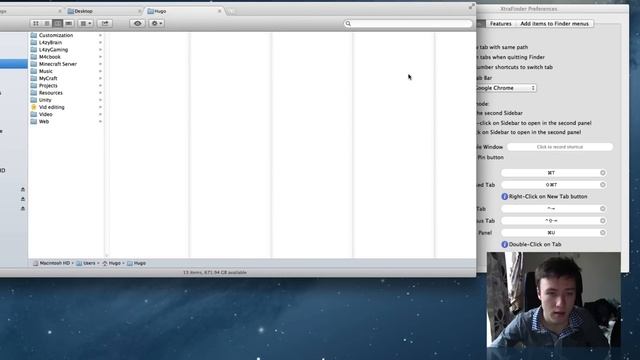Click the home Hugo path item
Screen dimensions: 640x360
pos(111,263)
